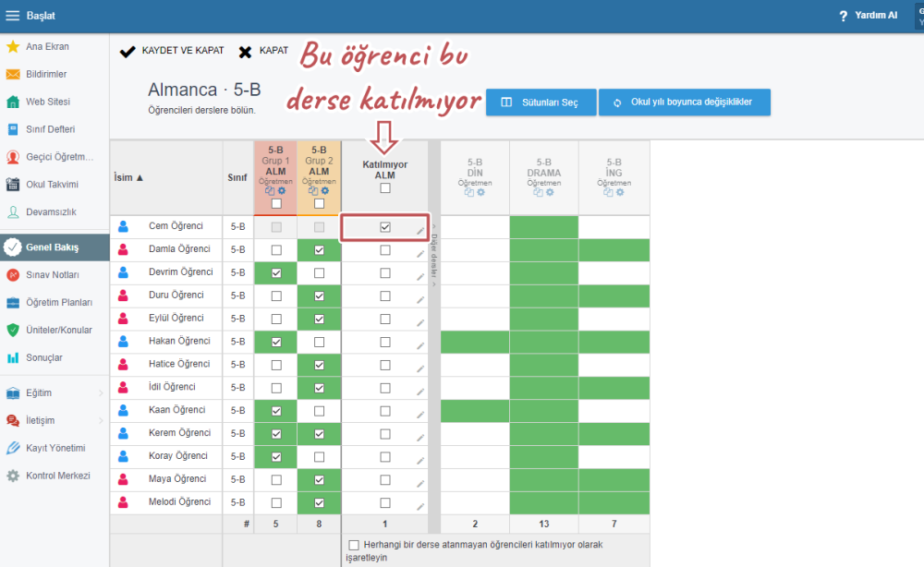Viewport: 924px width, 567px height.
Task: Click the pencil icon in Melodi Öğrenci row
Action: [420, 506]
